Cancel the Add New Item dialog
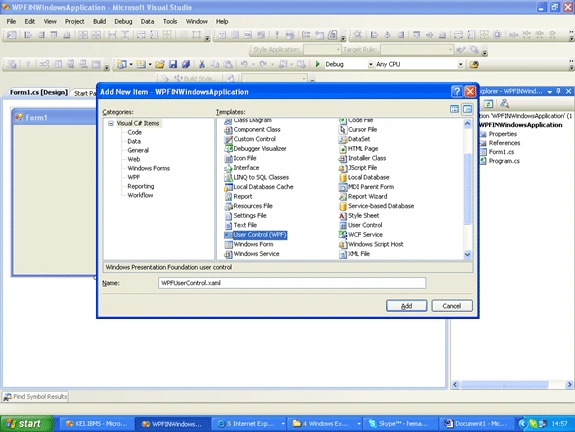Screen dimensions: 575x432 pyautogui.click(x=452, y=306)
